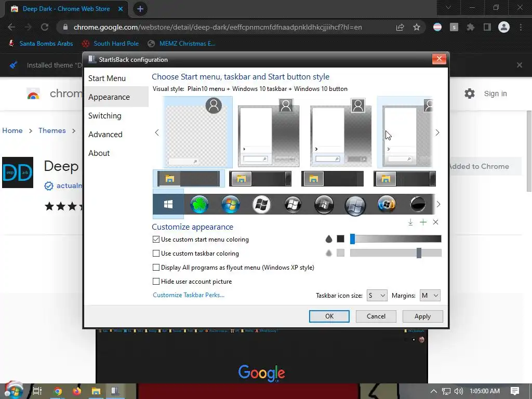Toggle Chrome side panel icon

[487, 27]
